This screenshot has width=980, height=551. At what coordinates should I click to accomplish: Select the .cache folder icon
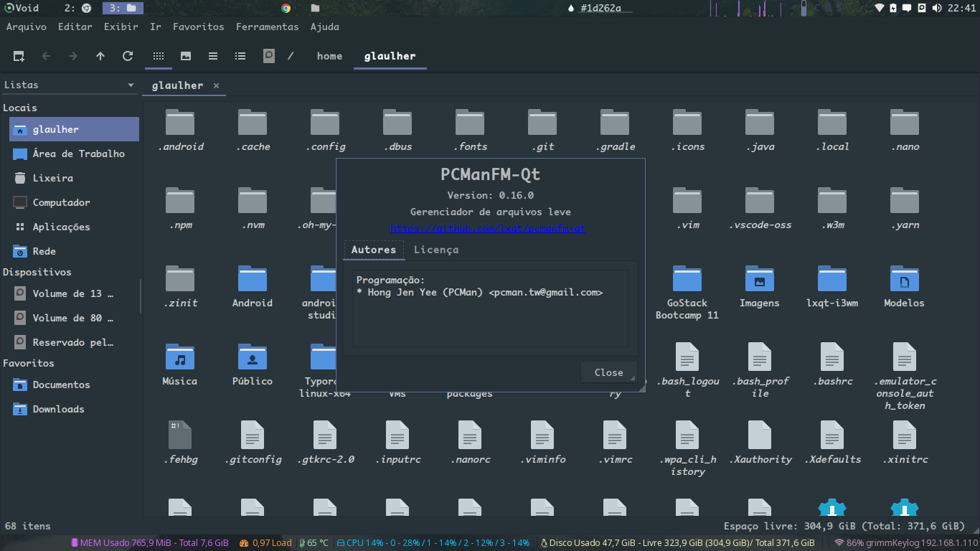253,123
